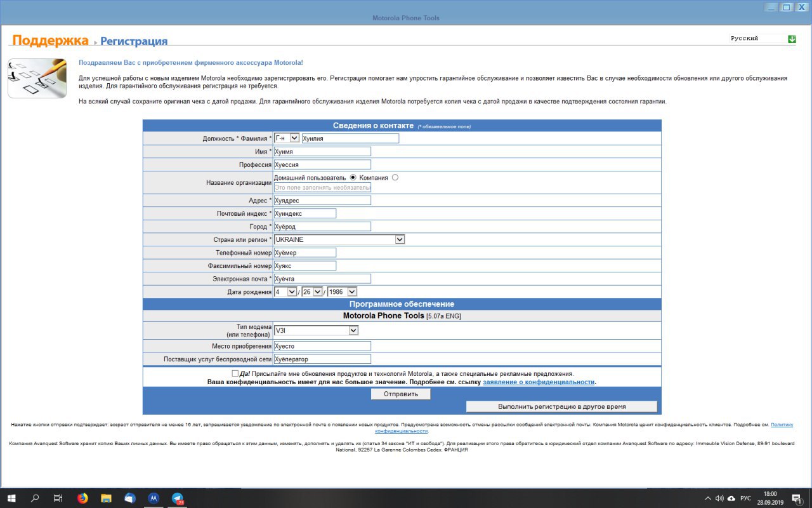Click the registration checklist pencil image
Screen dimensions: 812x508
tap(37, 78)
